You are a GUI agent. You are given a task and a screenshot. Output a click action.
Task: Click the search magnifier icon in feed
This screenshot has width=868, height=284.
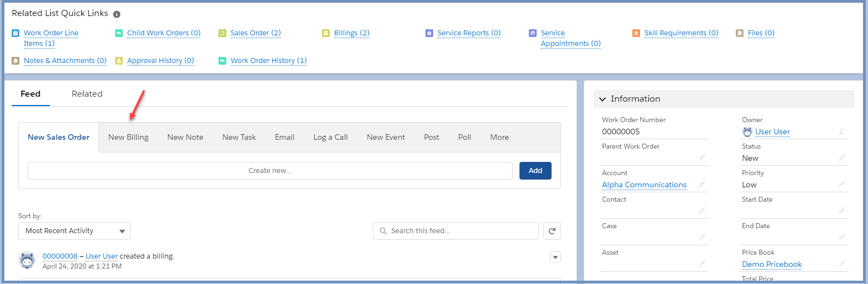click(x=383, y=231)
